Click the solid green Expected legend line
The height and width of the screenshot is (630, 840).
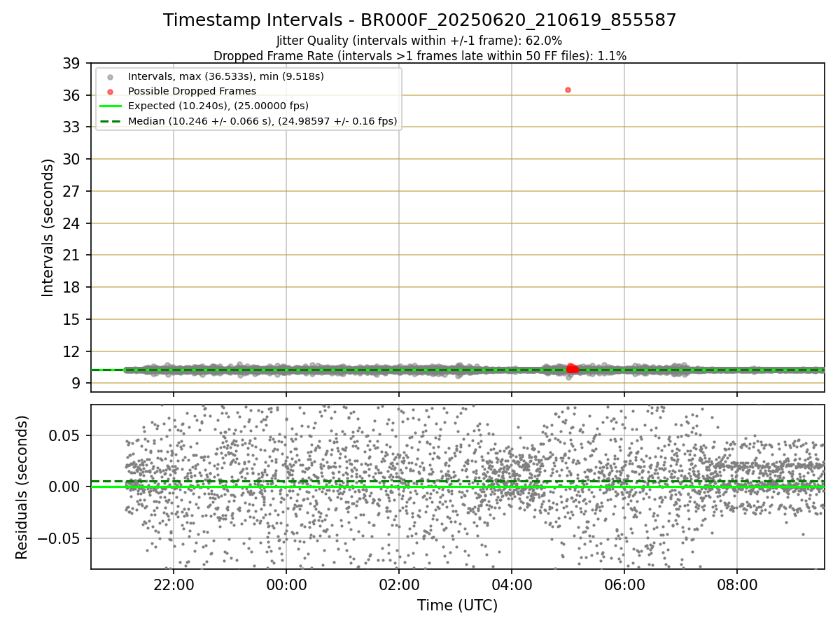pyautogui.click(x=111, y=106)
